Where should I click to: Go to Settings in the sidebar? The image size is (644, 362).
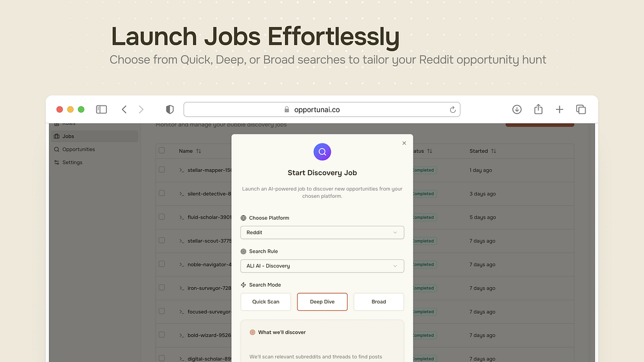pyautogui.click(x=72, y=162)
